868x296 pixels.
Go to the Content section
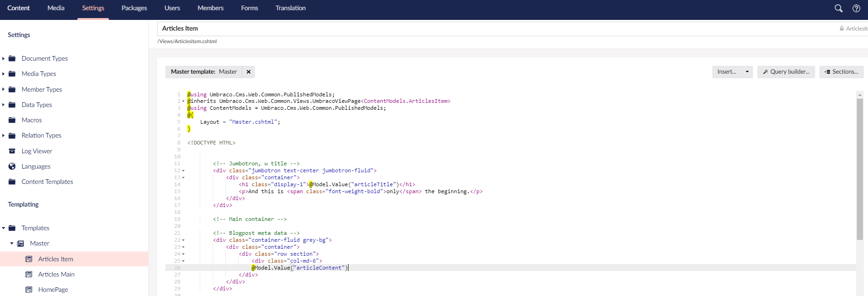point(19,8)
